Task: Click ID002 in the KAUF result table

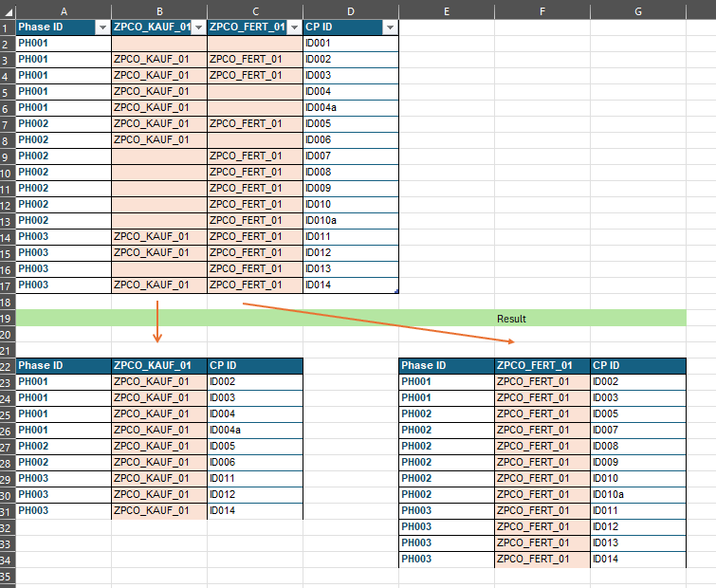Action: (x=255, y=381)
